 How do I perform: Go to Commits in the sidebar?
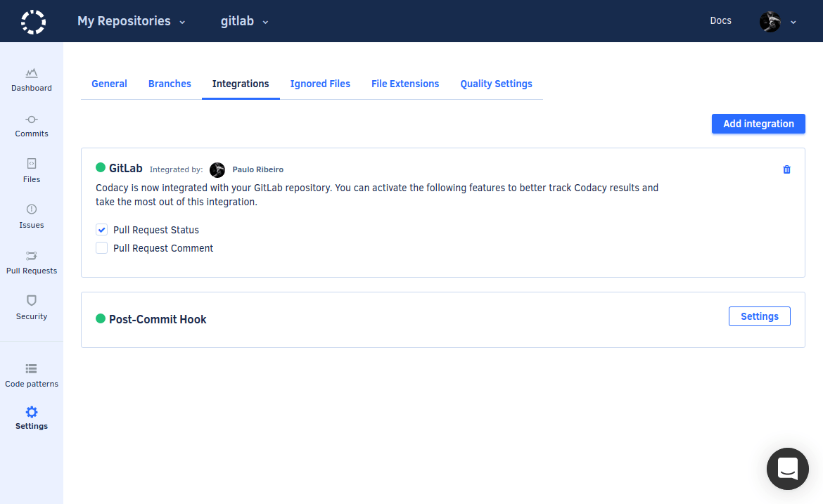click(32, 119)
